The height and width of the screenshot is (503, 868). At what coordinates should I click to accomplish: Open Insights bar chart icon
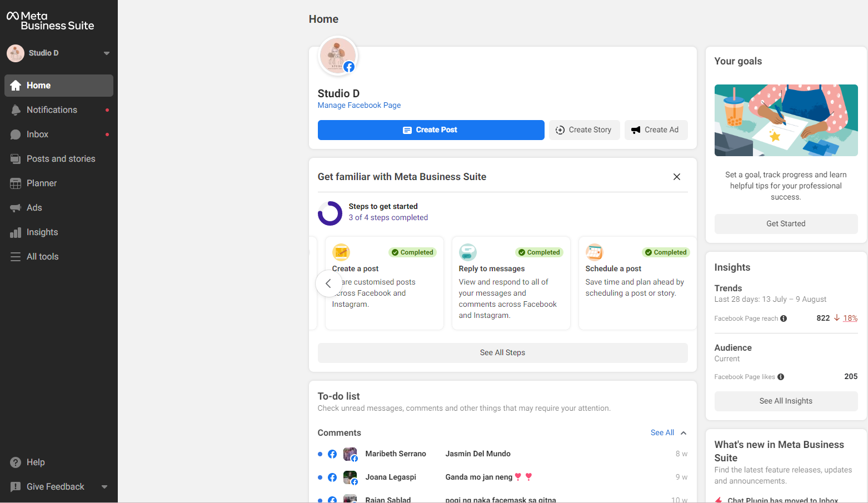click(16, 232)
